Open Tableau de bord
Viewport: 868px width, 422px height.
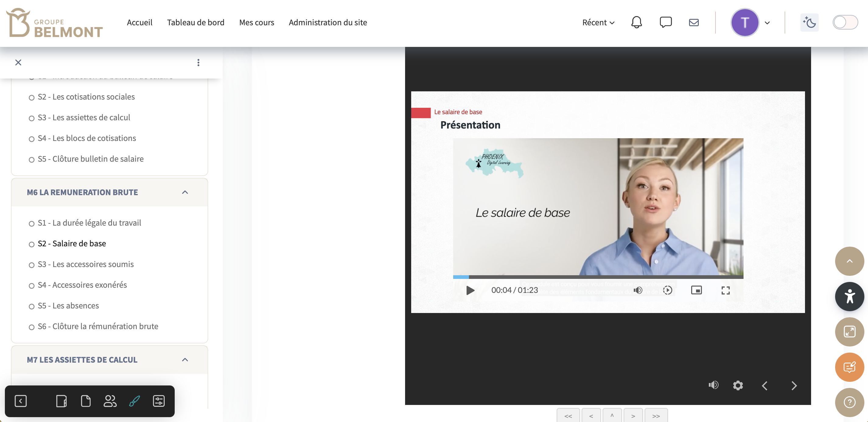(195, 23)
